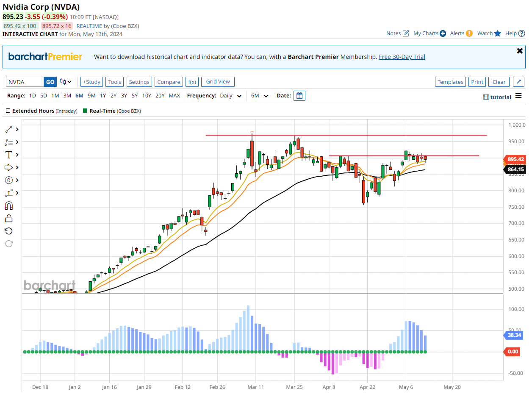Open the Alerts exclamation icon
Viewport: 532px width, 394px height.
click(x=469, y=33)
